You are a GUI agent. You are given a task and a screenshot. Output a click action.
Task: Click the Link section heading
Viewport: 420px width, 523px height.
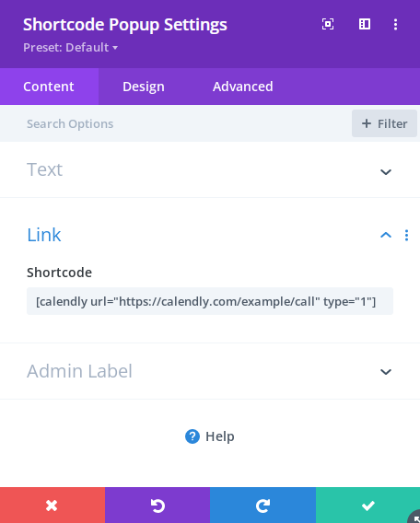[x=43, y=235]
